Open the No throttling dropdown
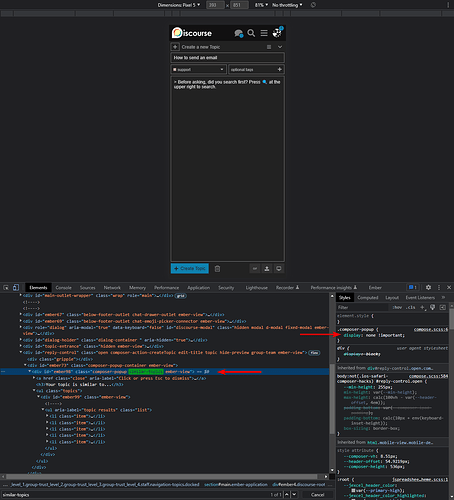This screenshot has width=454, height=500. [287, 5]
